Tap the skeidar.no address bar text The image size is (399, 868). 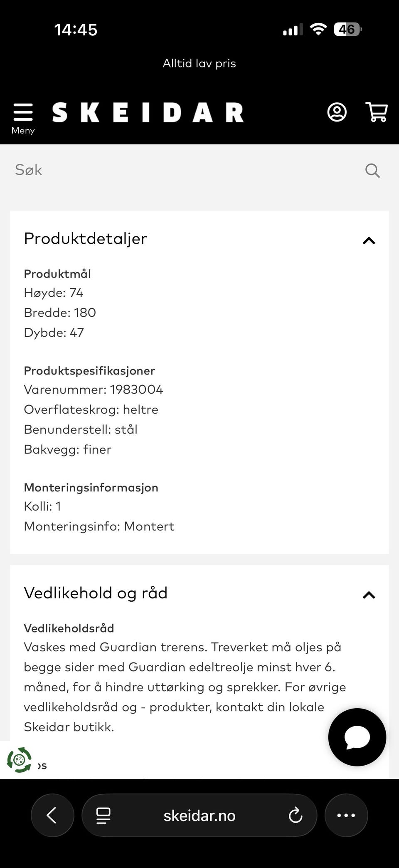pos(199,816)
